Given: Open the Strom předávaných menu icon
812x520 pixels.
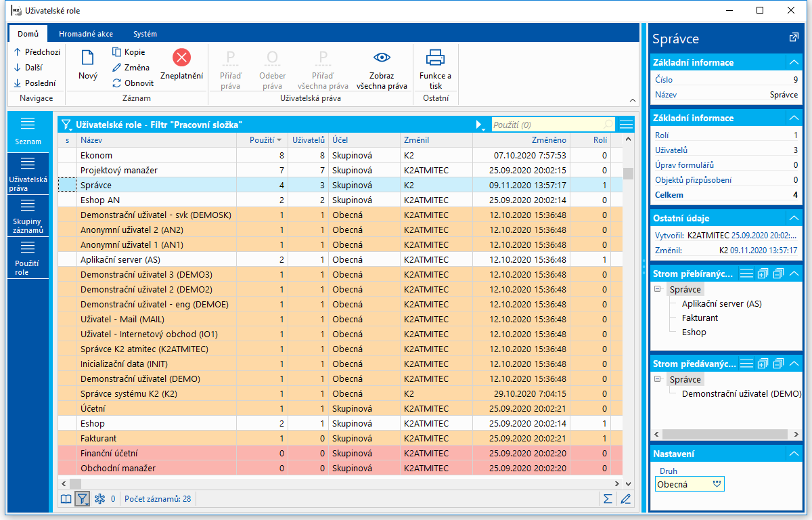Looking at the screenshot, I should point(746,364).
